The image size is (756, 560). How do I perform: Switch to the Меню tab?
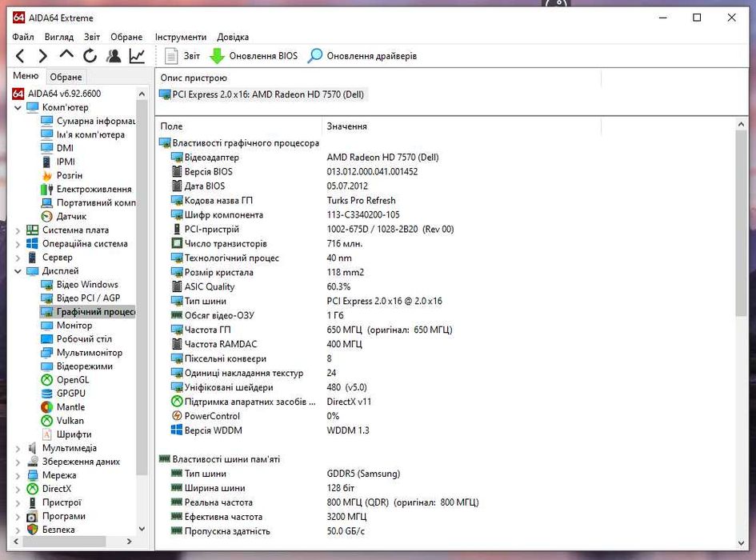point(26,76)
